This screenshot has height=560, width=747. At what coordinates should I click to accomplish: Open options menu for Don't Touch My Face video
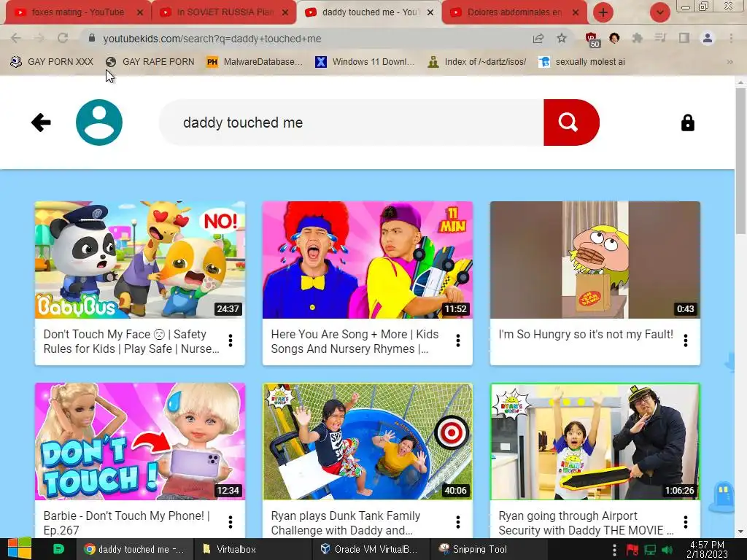(231, 341)
